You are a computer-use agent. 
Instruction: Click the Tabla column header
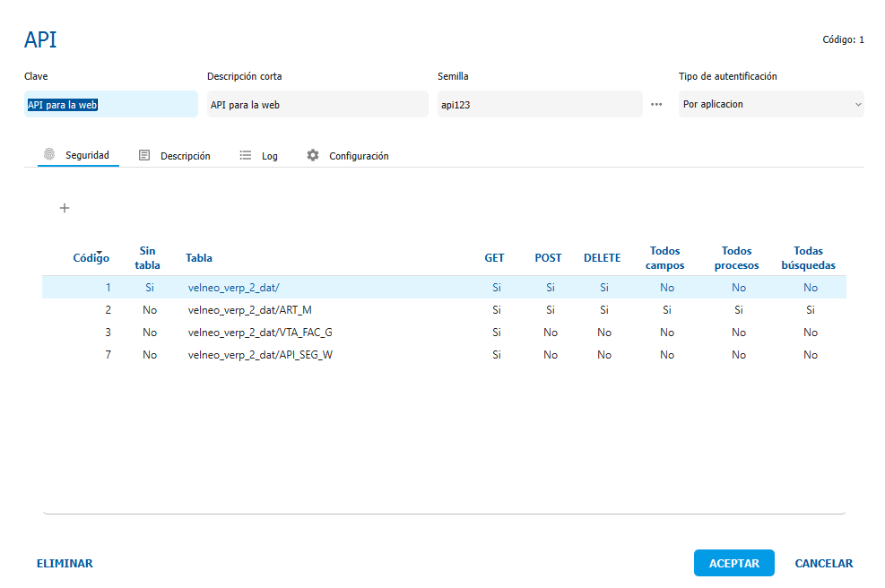[199, 258]
